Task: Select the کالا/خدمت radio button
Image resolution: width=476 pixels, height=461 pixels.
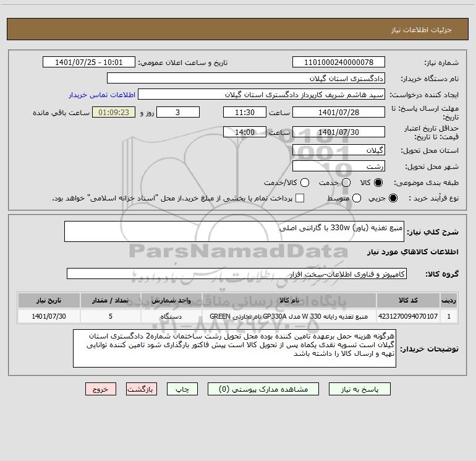Action: [x=305, y=183]
